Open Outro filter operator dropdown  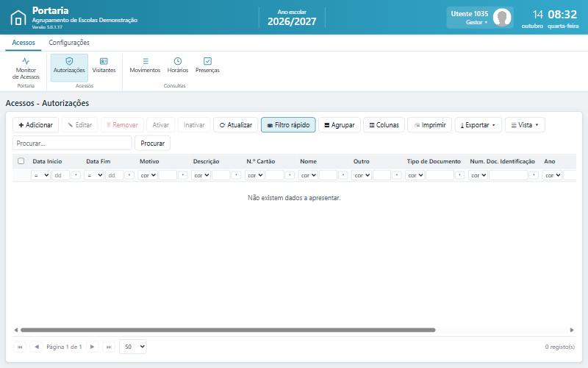tap(362, 175)
